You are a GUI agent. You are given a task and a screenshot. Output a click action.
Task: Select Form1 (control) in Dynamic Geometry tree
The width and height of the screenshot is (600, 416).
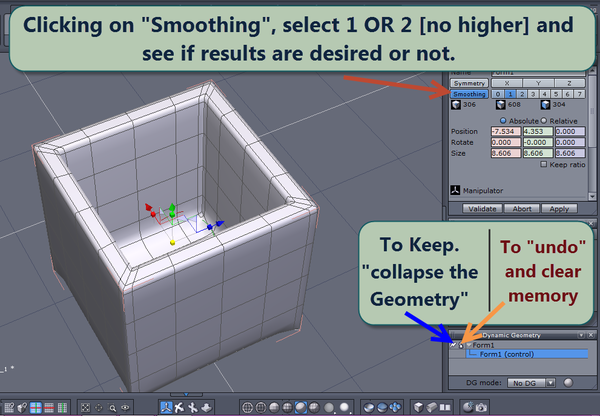527,354
